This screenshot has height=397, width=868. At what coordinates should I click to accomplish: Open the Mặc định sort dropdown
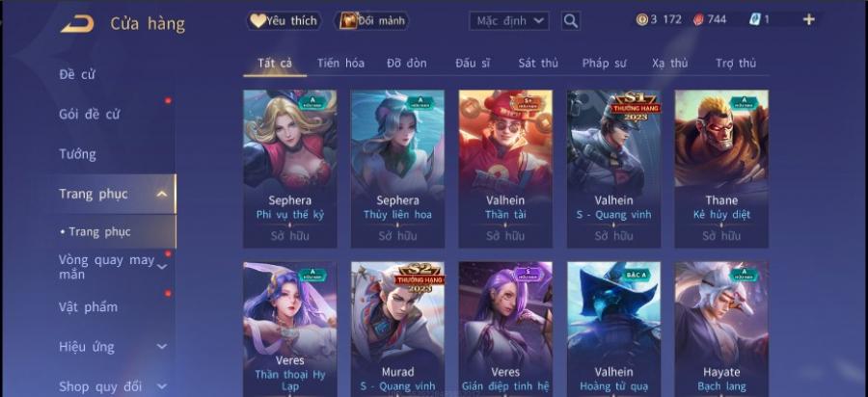pos(509,21)
